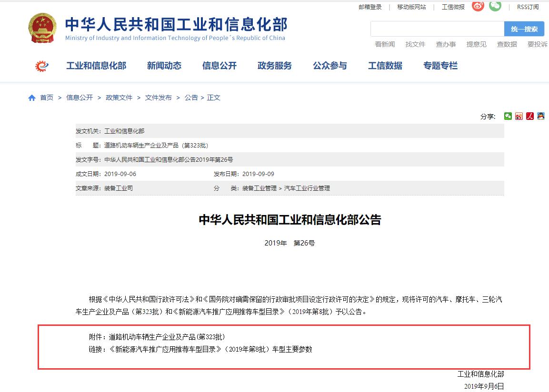
Task: Open the RSS订阅 link
Action: [528, 7]
